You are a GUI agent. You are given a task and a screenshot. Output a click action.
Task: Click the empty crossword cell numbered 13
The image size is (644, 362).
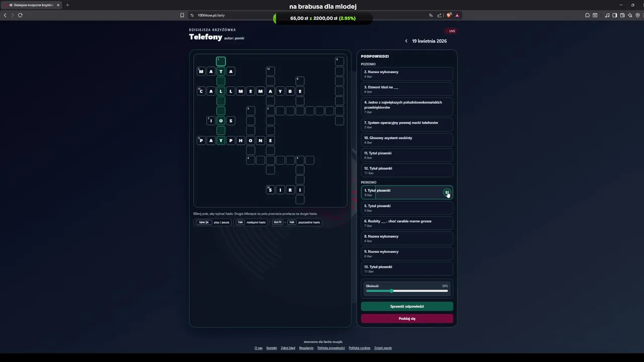[270, 71]
